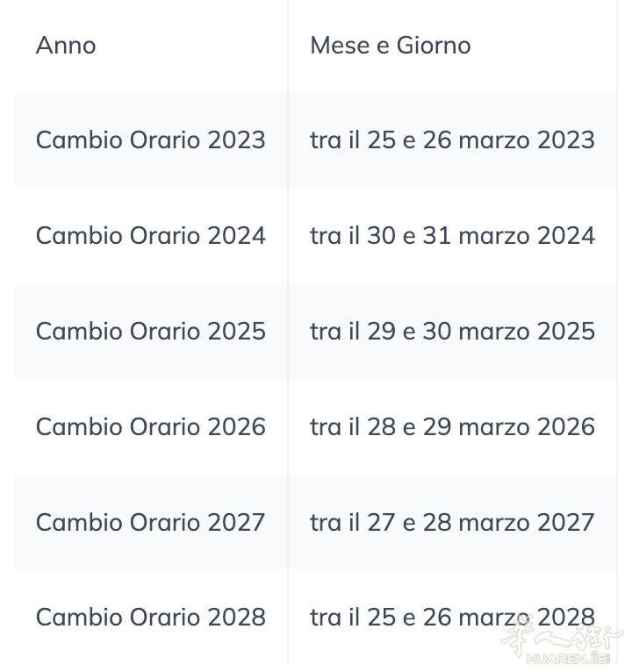Click 'tra il 28 e 29 marzo 2026'
632x672 pixels.
(452, 427)
